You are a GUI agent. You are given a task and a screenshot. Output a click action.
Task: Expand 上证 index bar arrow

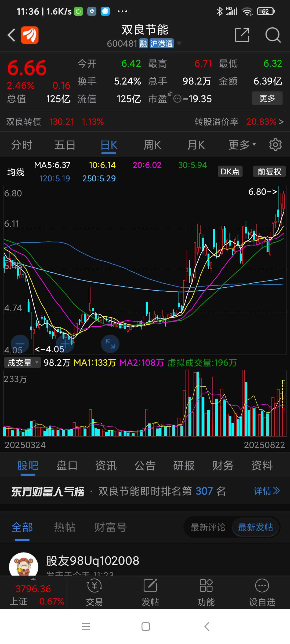coord(33,579)
